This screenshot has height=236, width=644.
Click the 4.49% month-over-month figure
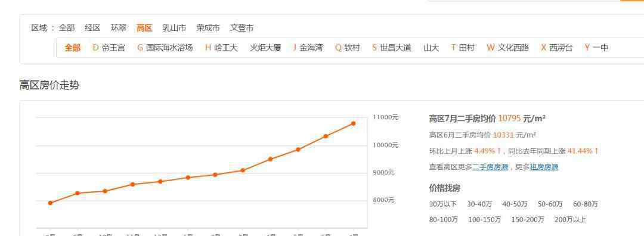click(485, 151)
